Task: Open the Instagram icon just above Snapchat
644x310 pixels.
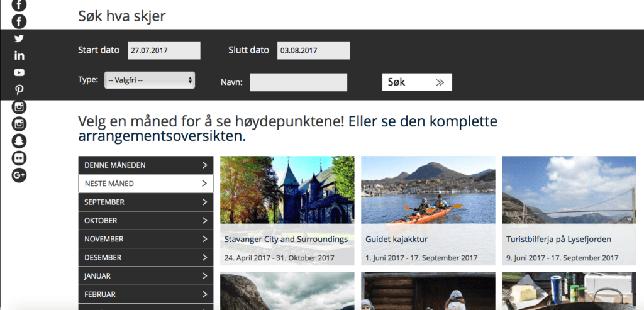Action: (x=19, y=124)
